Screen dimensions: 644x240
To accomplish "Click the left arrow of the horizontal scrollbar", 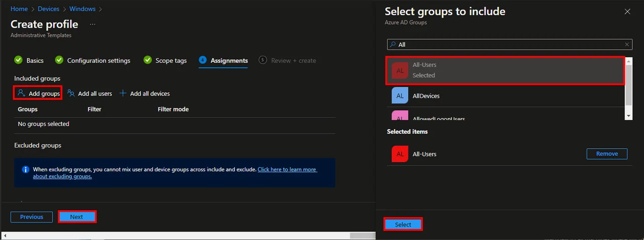I will (x=4, y=235).
